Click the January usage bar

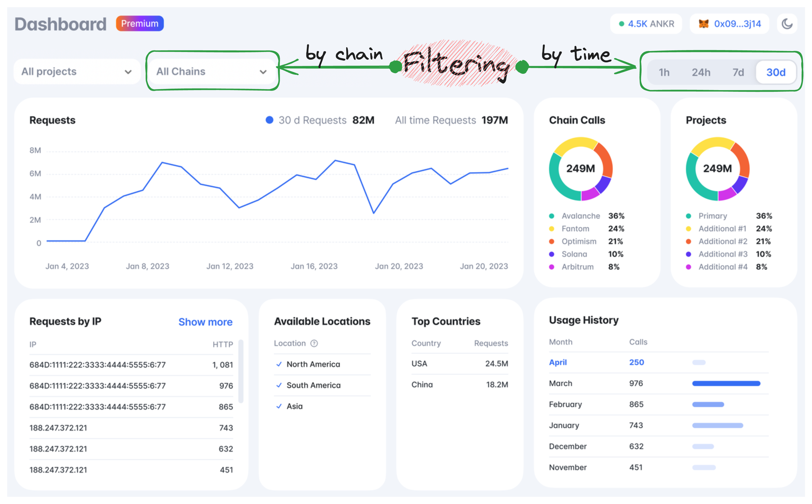click(717, 425)
